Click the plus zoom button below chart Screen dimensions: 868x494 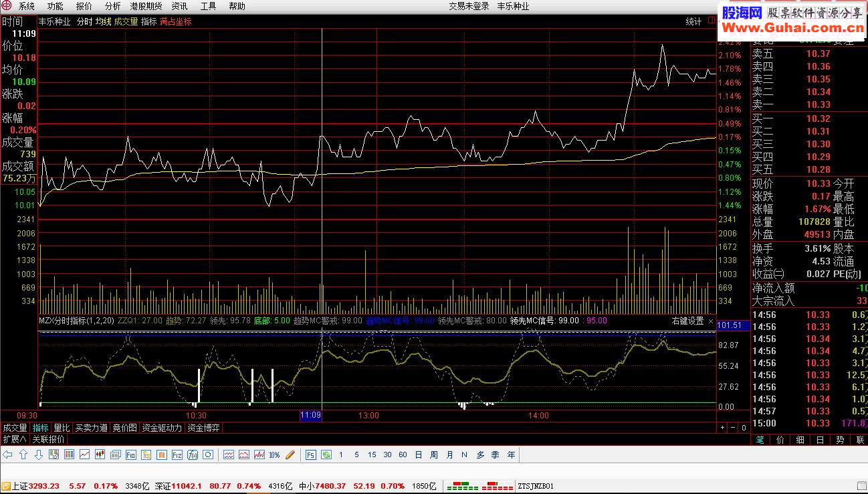click(x=722, y=427)
